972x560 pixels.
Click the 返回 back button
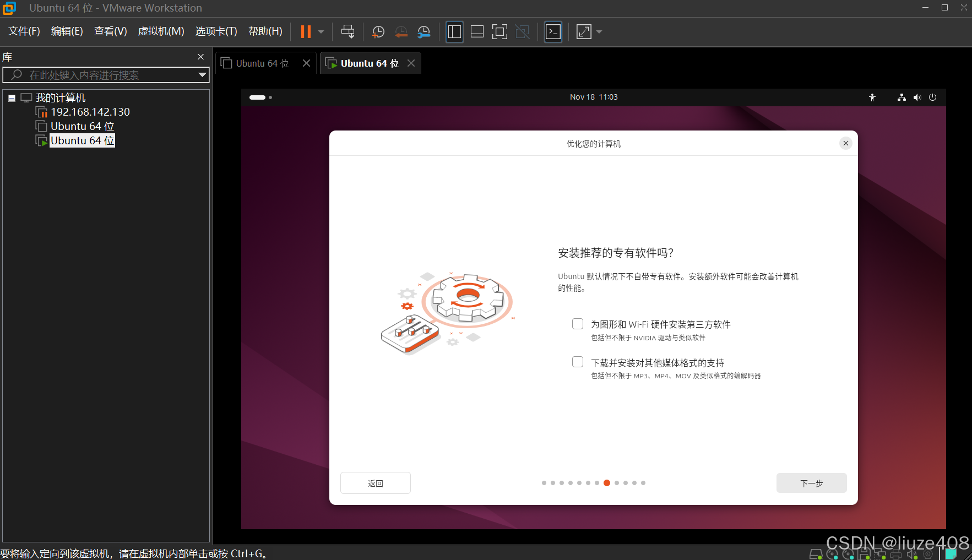tap(376, 483)
